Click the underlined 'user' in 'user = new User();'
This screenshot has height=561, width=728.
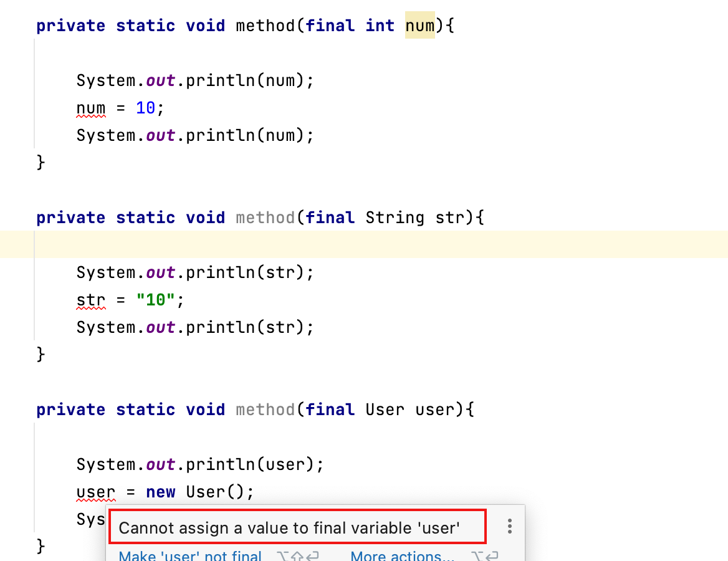point(95,492)
